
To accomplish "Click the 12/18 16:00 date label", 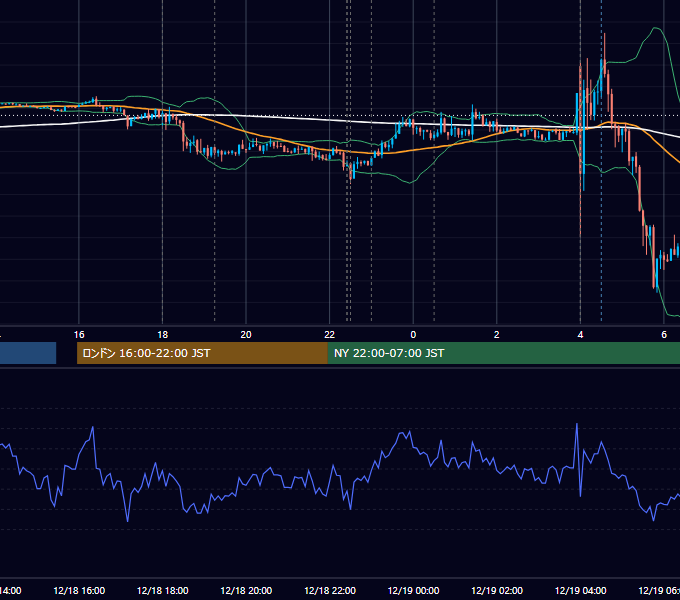I will point(79,590).
